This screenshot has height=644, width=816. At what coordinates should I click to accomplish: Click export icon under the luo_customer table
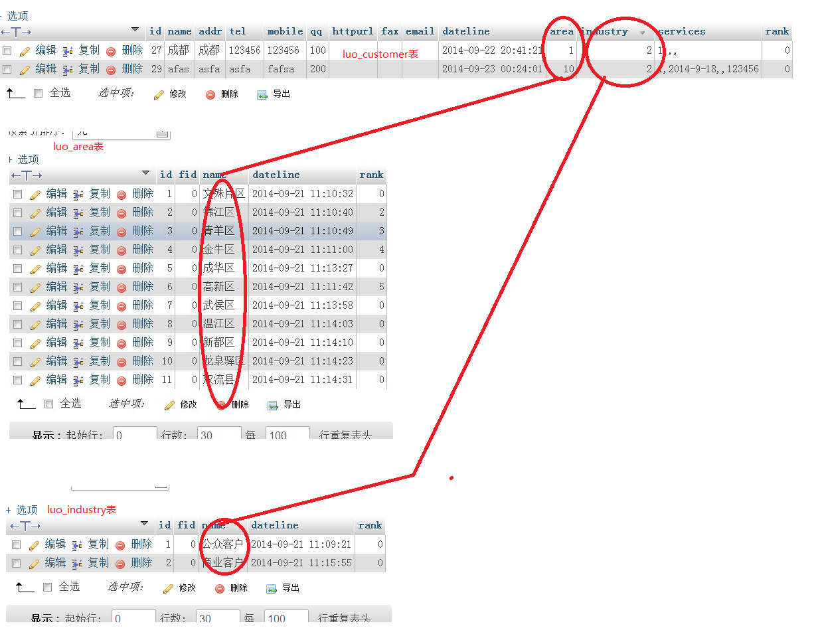coord(262,95)
